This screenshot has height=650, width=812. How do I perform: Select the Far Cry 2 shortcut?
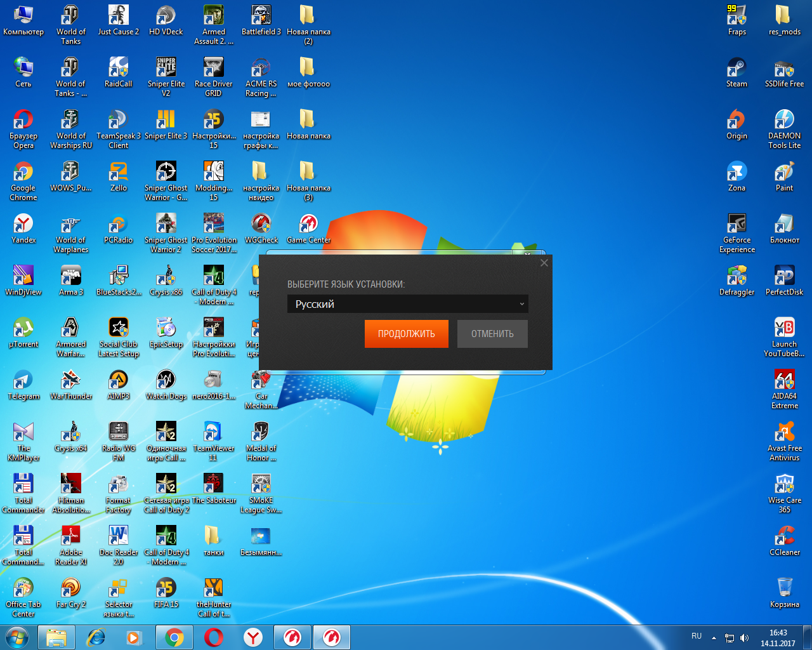[x=70, y=593]
